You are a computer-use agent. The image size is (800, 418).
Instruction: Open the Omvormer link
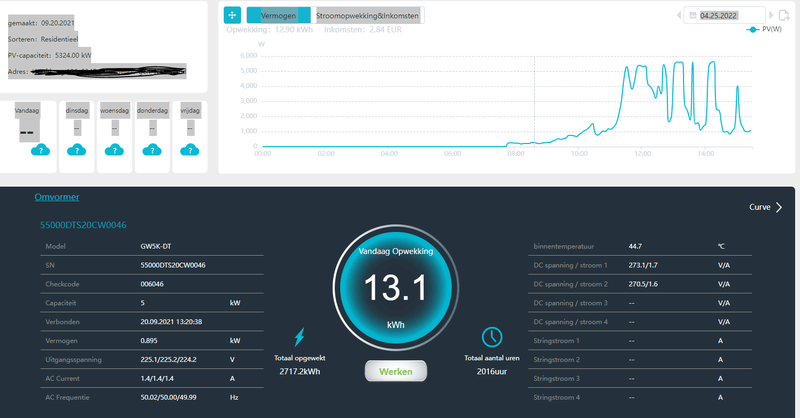[57, 197]
